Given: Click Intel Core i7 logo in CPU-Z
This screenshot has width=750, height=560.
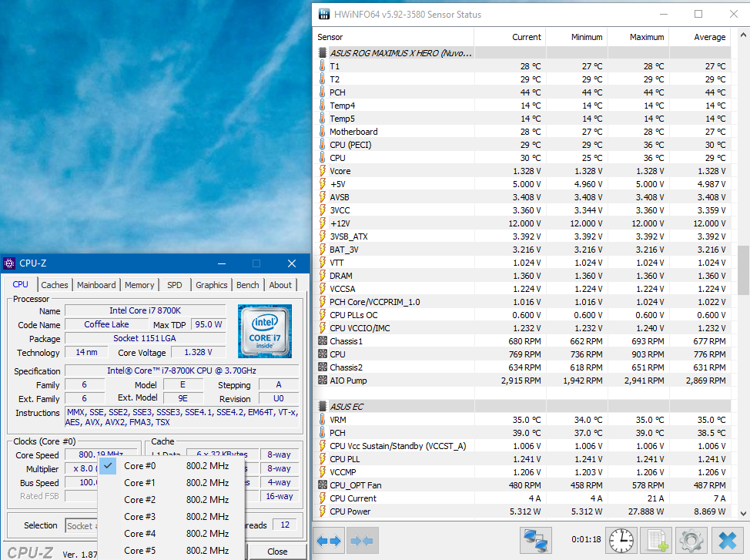Looking at the screenshot, I should (x=265, y=331).
